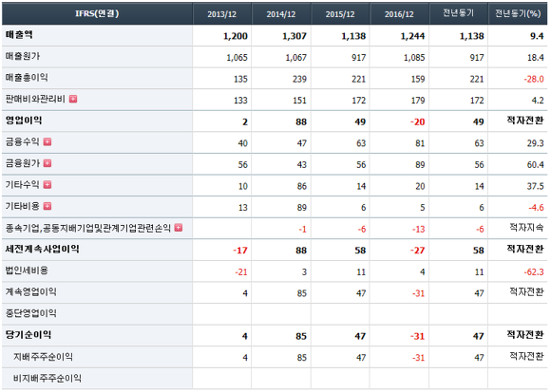551x392 pixels.
Task: Select the 2013/12 column header
Action: coord(222,13)
